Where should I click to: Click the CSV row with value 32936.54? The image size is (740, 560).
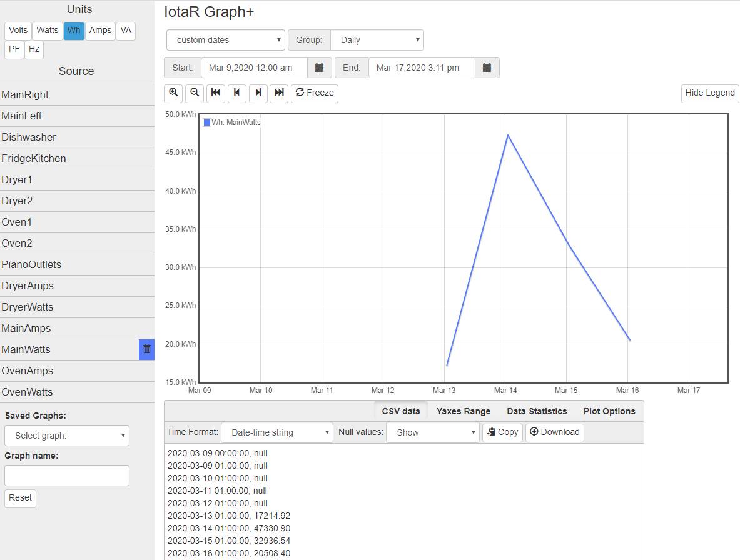click(x=229, y=541)
